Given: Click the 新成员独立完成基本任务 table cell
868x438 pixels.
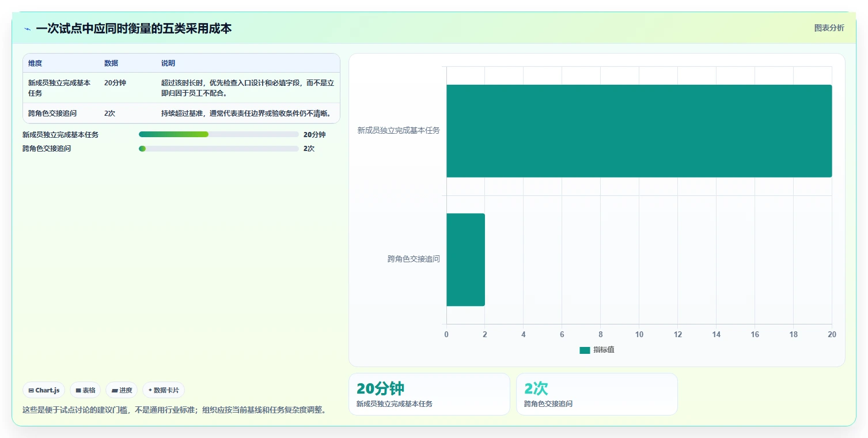Looking at the screenshot, I should [x=59, y=88].
